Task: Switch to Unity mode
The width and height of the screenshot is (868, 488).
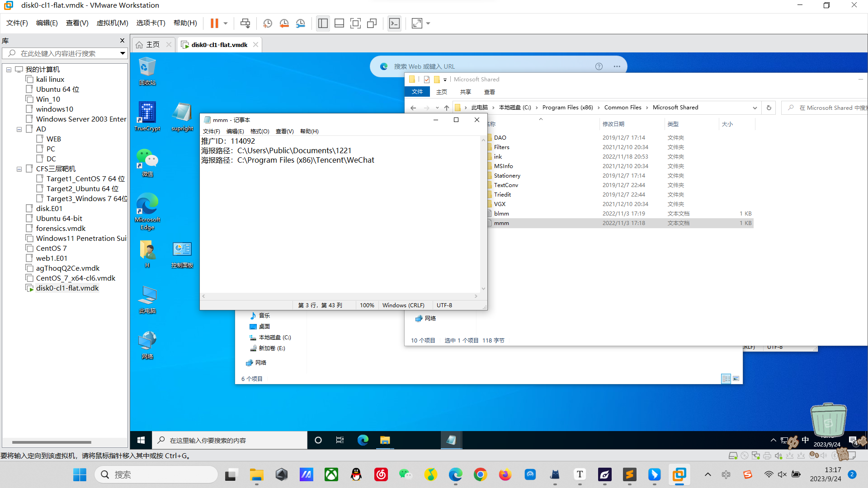Action: (372, 23)
